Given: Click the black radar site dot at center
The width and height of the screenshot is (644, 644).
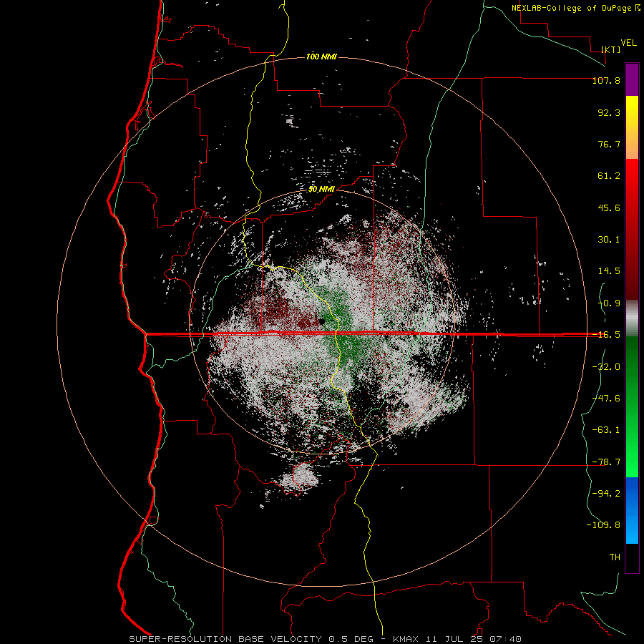Looking at the screenshot, I should point(322,321).
